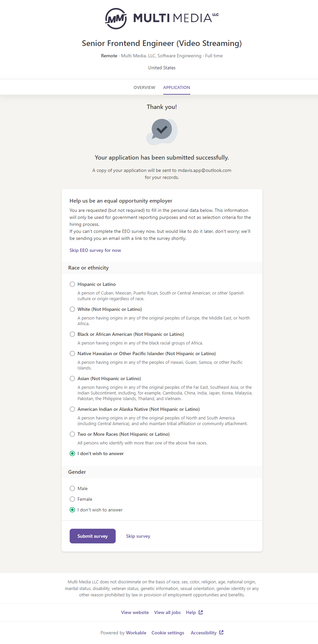Select the Female gender radio button
The height and width of the screenshot is (644, 318).
click(72, 499)
